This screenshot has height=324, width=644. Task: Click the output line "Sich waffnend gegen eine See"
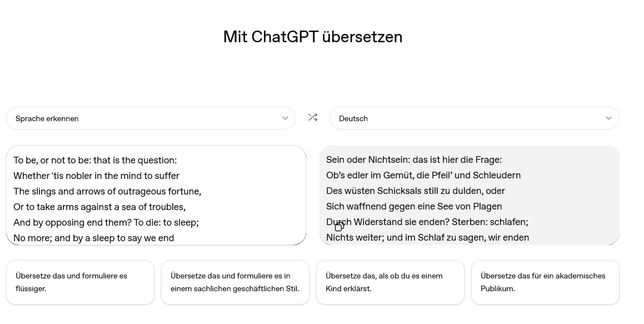(x=414, y=207)
